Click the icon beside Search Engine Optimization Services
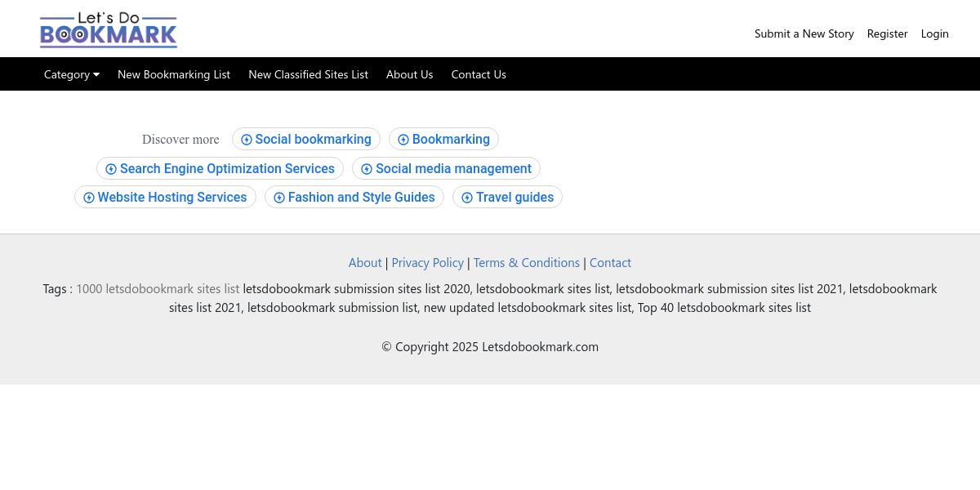This screenshot has width=980, height=490. (111, 169)
